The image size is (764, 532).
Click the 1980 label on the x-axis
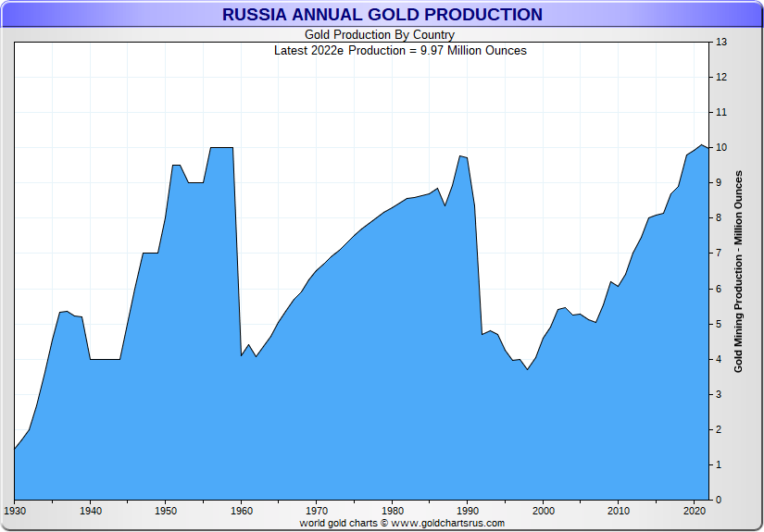[x=393, y=511]
